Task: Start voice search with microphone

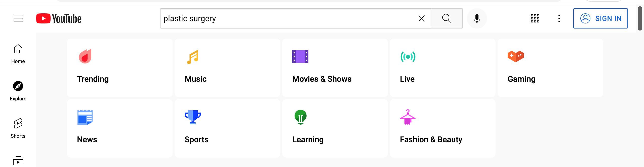Action: point(477,18)
